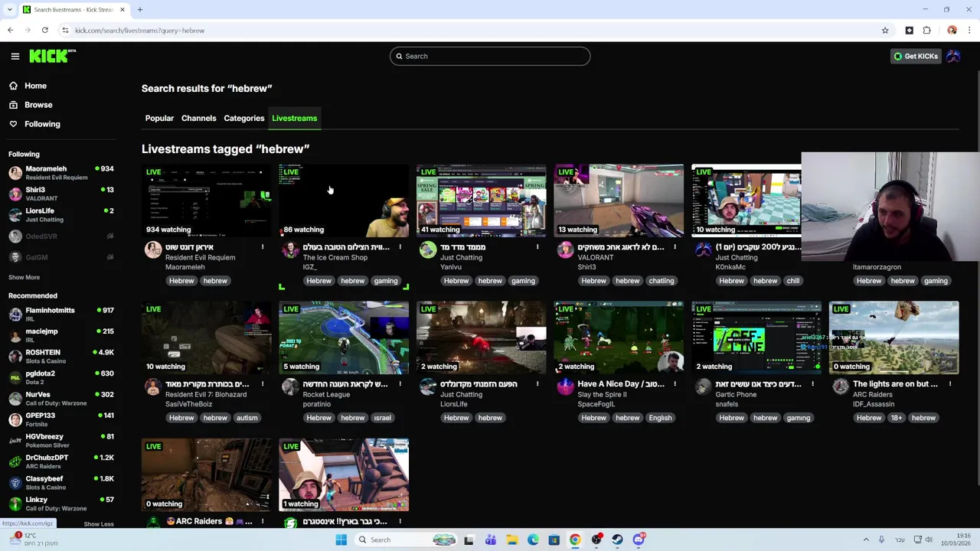Filter by the English tag

coord(660,418)
